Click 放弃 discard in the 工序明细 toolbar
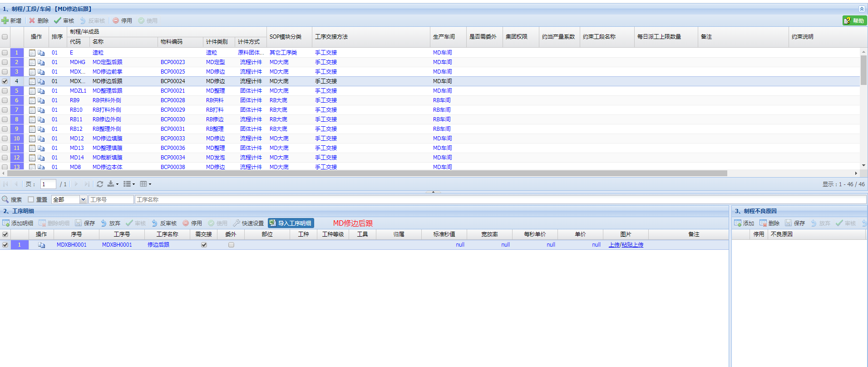 point(111,223)
